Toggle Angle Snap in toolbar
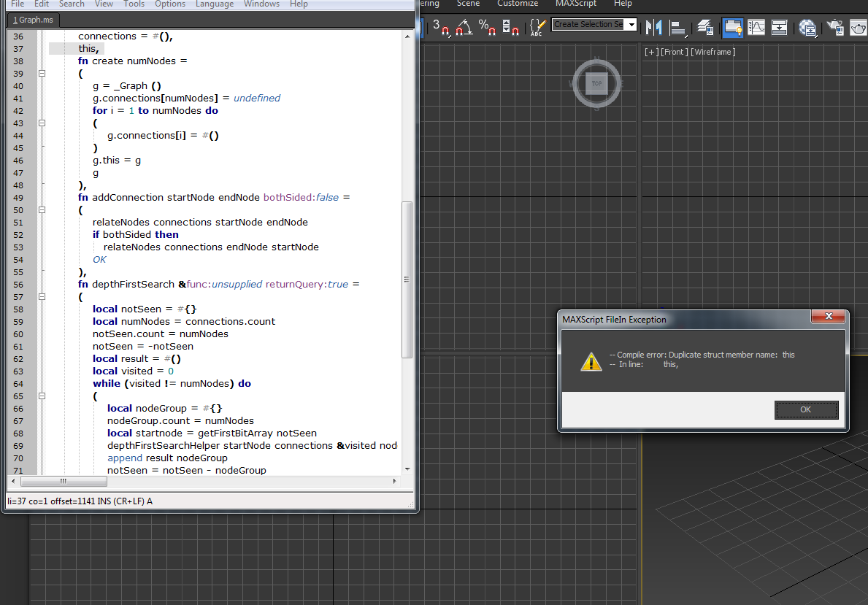This screenshot has width=868, height=605. tap(464, 26)
